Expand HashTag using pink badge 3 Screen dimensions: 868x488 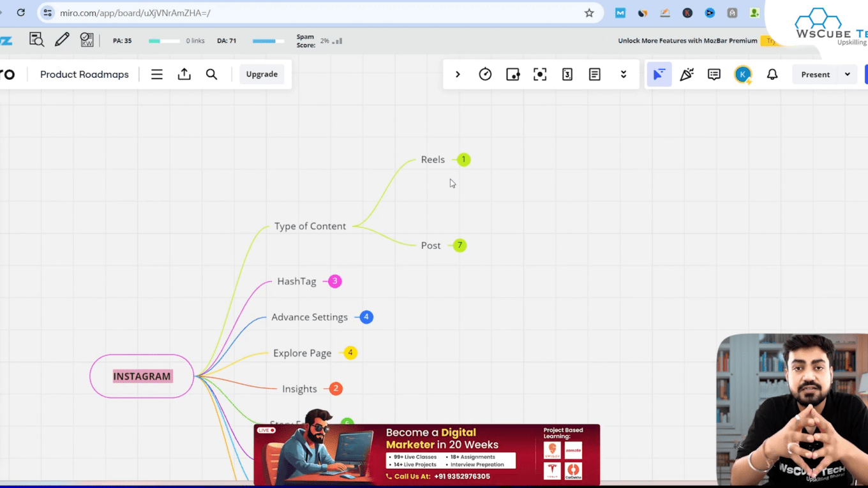point(334,281)
